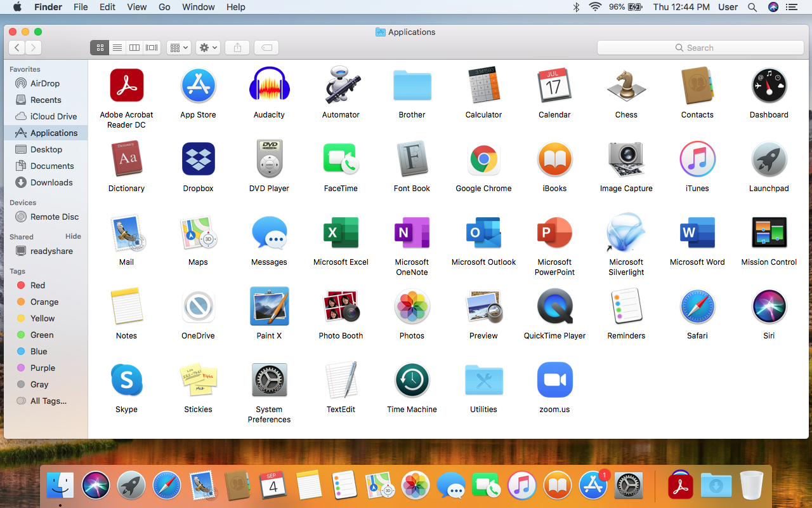Select the Image Capture icon
Screen dimensions: 812x508
click(626, 159)
